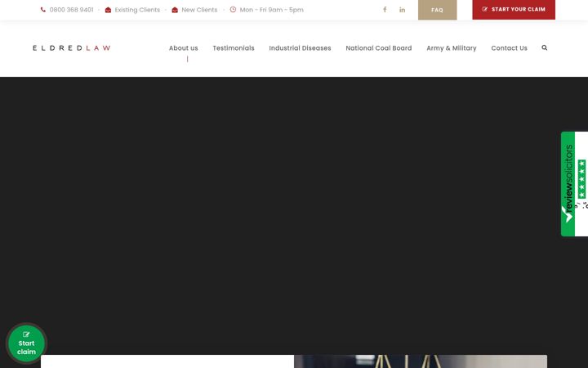The image size is (588, 368).
Task: Open Army & Military menu item
Action: click(452, 48)
